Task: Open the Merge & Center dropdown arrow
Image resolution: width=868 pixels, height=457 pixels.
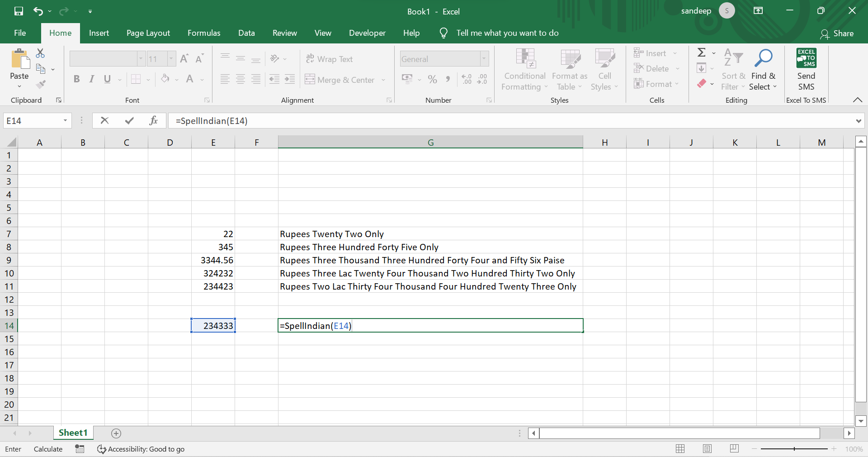Action: point(383,80)
